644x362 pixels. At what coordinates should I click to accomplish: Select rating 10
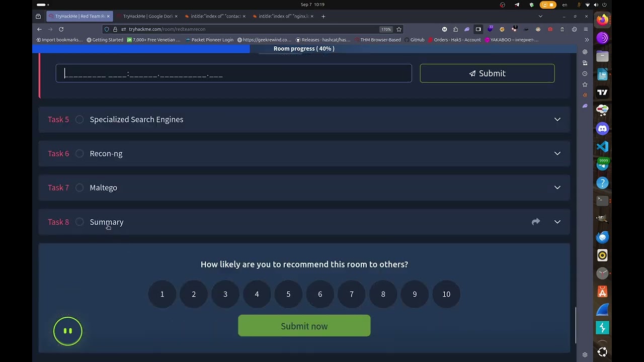[446, 294]
